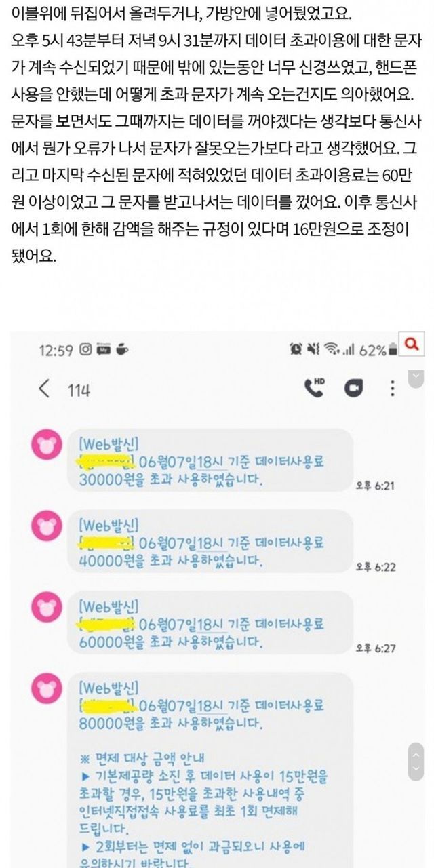Tap the alarm icon in the status bar
Image resolution: width=434 pixels, height=868 pixels.
[296, 350]
